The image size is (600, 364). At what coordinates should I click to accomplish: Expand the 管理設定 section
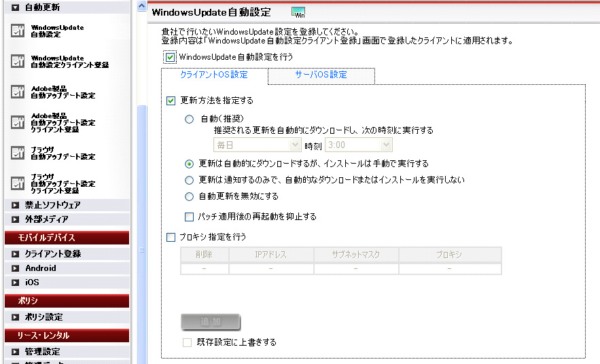tap(16, 352)
